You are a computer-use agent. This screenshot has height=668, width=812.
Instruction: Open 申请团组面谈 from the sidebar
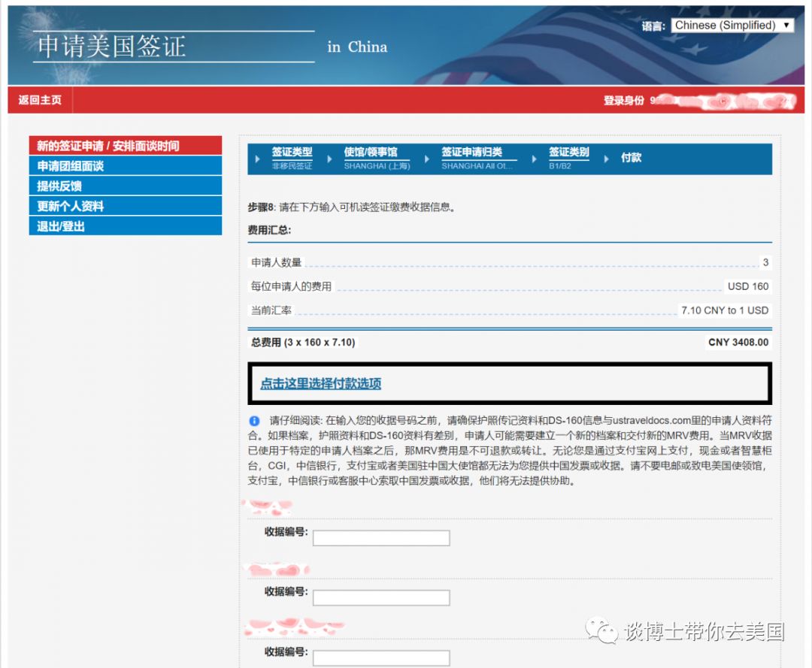(x=64, y=165)
